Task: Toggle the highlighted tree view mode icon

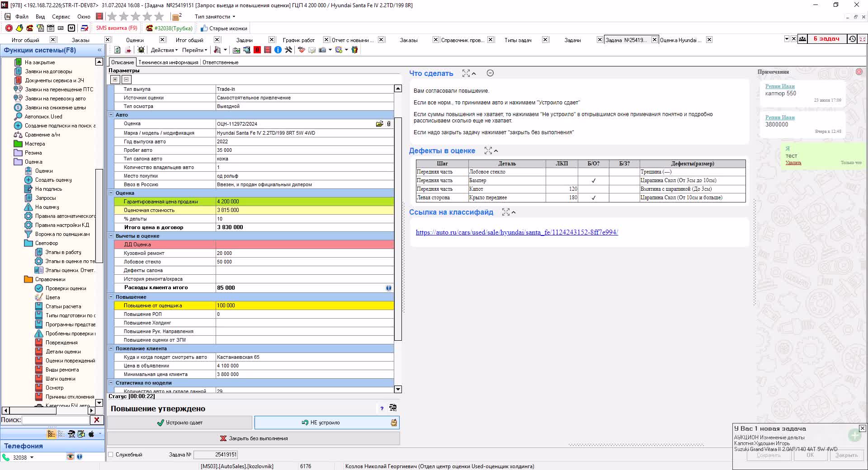Action: coord(51,434)
